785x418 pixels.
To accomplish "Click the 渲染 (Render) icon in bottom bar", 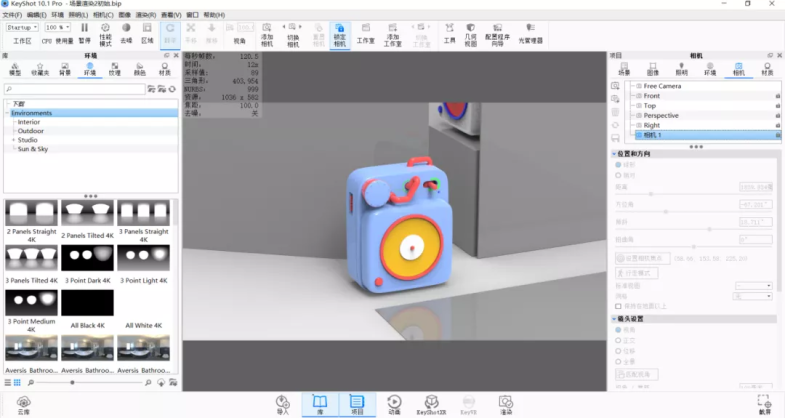I will [x=506, y=403].
